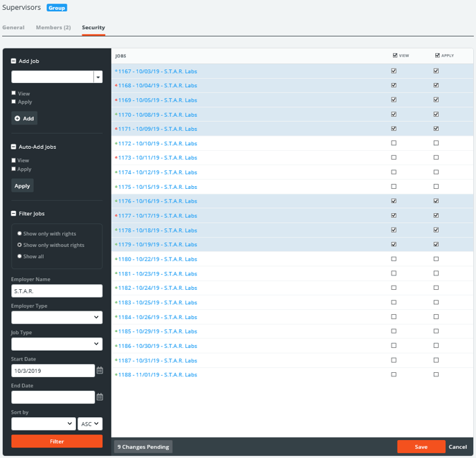Switch to the General tab
This screenshot has height=458, width=476.
13,28
